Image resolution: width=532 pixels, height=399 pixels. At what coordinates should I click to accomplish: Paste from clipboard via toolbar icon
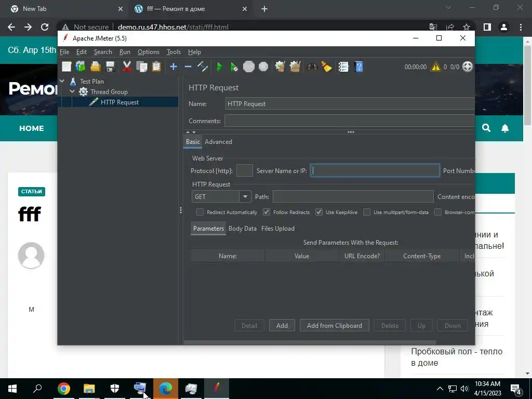156,67
